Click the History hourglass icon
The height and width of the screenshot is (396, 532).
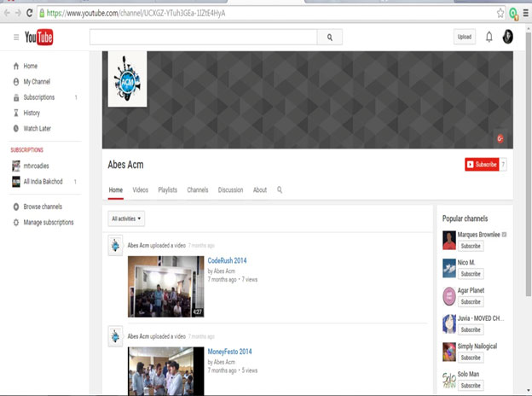click(x=16, y=113)
